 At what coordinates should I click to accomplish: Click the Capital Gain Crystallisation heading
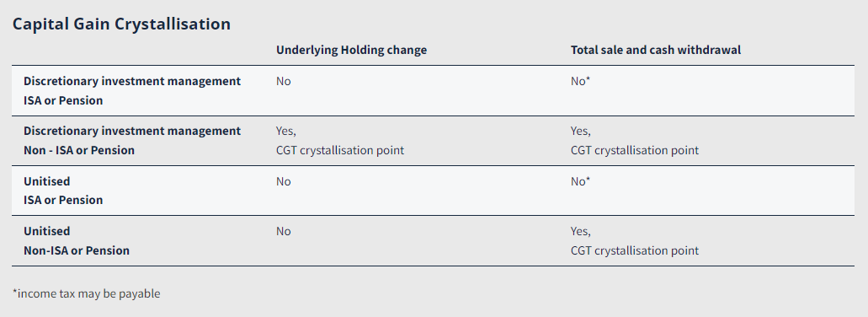point(121,24)
